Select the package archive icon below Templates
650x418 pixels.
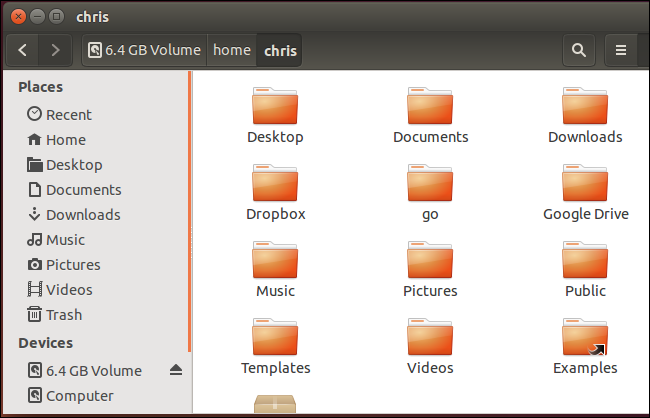point(275,404)
